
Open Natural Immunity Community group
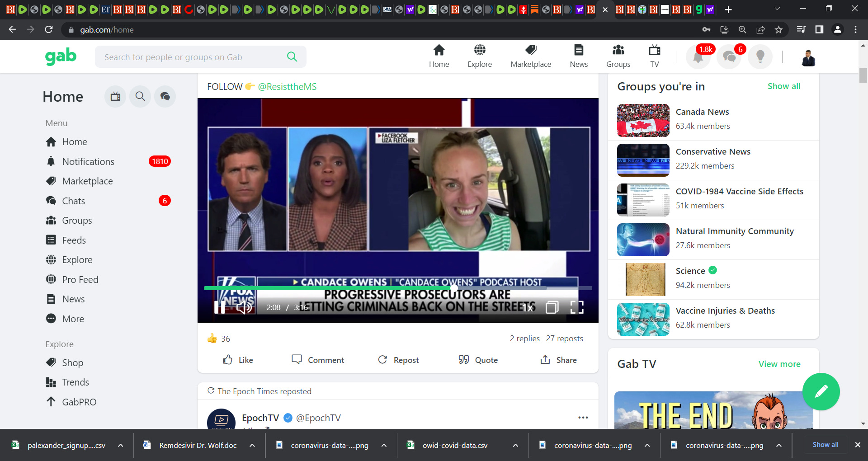[x=713, y=240]
